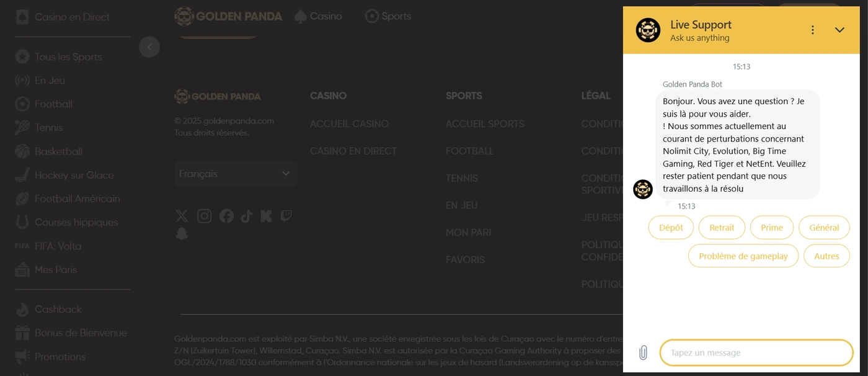Screen dimensions: 868x376
Task: Switch to the Sports tab in header
Action: [388, 16]
